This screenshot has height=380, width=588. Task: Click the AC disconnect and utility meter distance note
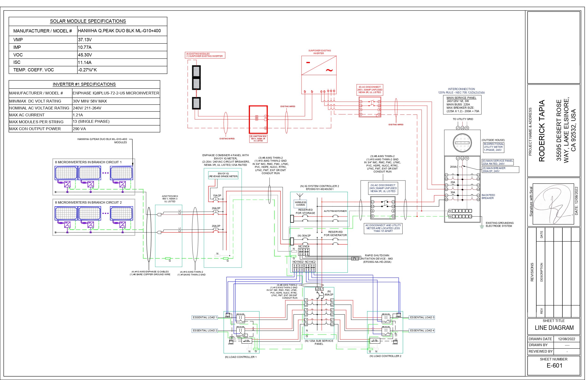pyautogui.click(x=383, y=228)
